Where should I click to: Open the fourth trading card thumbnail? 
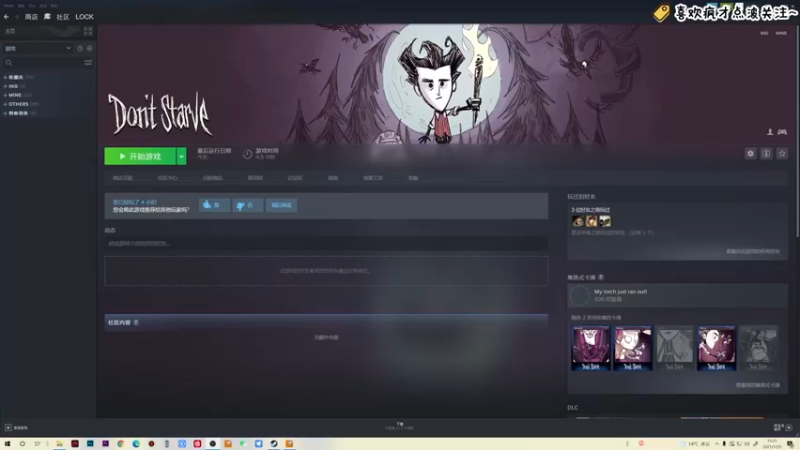pyautogui.click(x=716, y=348)
